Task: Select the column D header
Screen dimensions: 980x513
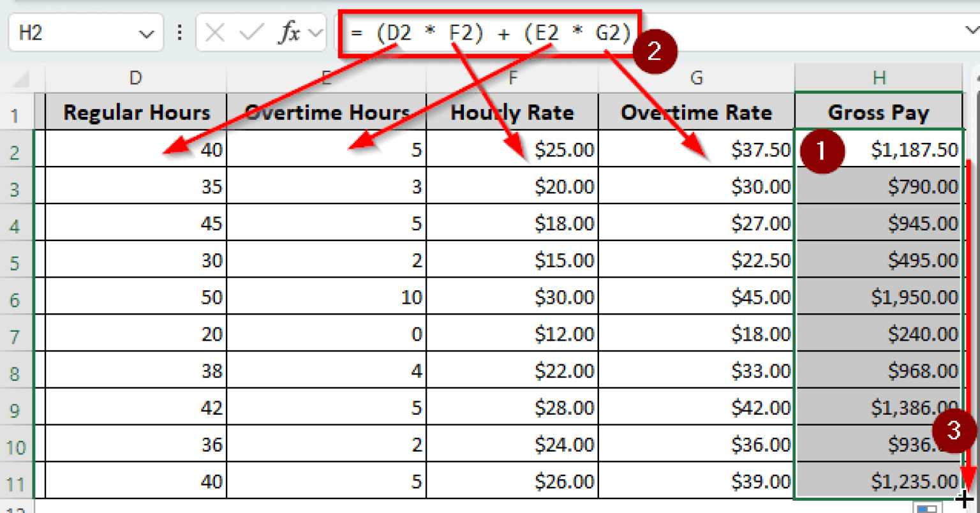Action: (135, 78)
